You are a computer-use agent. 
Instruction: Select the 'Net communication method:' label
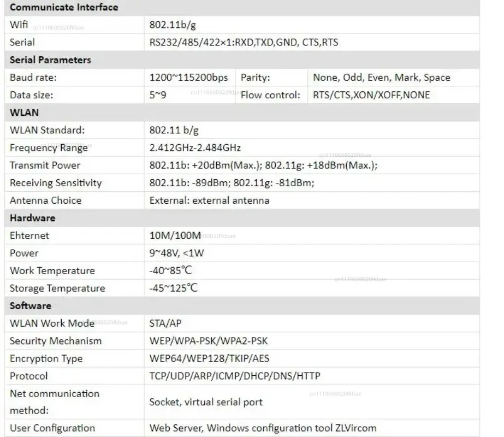click(x=55, y=402)
